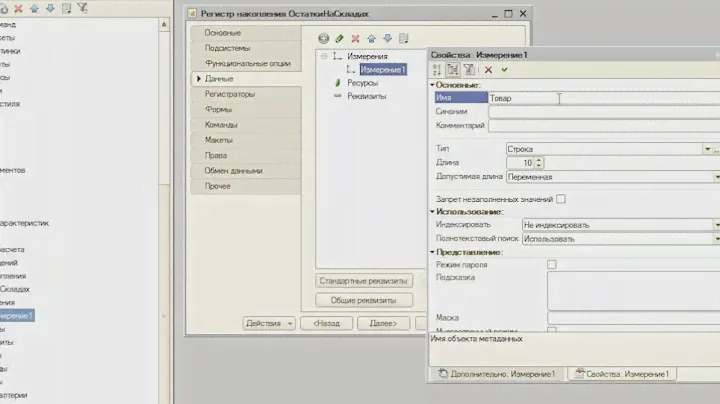The image size is (720, 404).
Task: Sort properties alphabetically in the Свойства toolbar
Action: pyautogui.click(x=437, y=70)
